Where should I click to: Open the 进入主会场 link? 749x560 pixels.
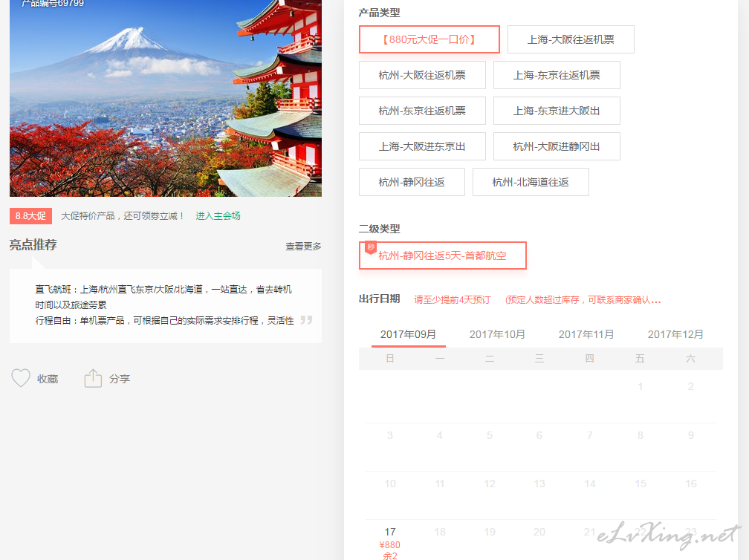pyautogui.click(x=218, y=216)
